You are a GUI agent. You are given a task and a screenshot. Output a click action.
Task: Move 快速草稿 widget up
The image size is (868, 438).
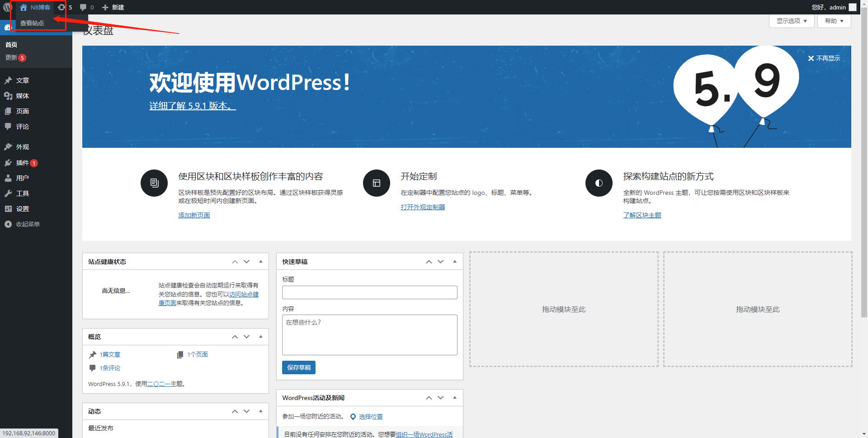[429, 262]
